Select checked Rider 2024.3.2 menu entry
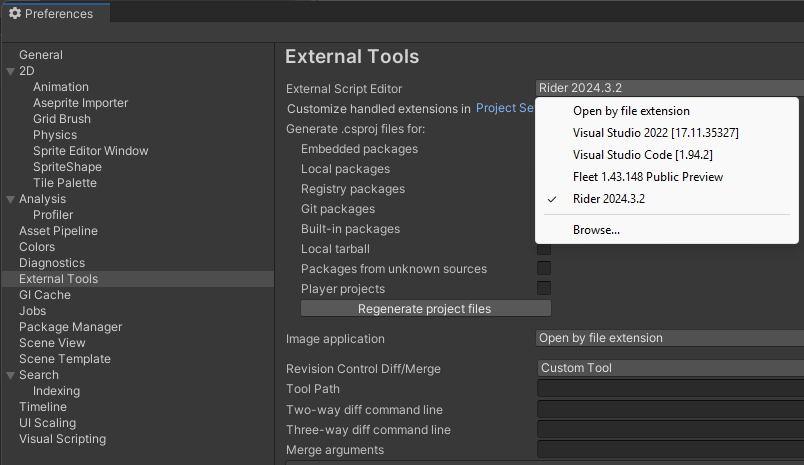 (667, 199)
